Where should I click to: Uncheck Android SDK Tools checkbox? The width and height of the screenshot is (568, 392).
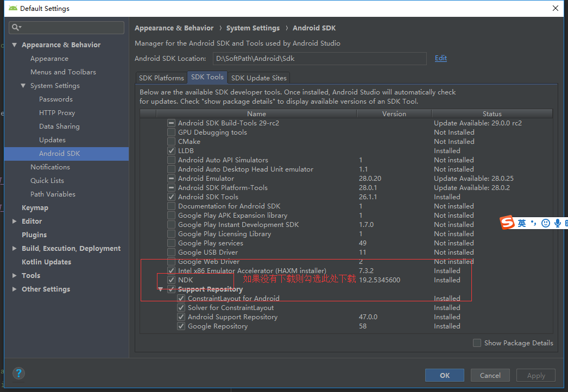click(172, 197)
